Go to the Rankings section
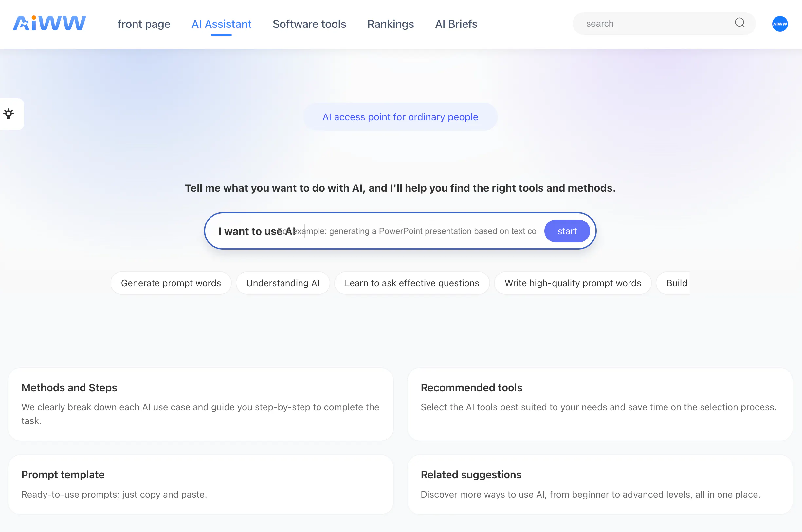The height and width of the screenshot is (532, 802). (x=390, y=24)
